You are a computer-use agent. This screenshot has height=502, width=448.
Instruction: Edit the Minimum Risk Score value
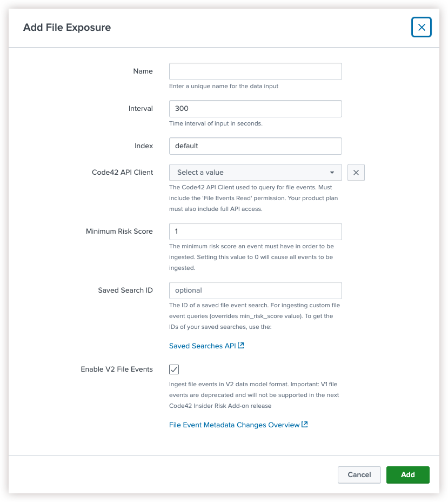point(255,231)
